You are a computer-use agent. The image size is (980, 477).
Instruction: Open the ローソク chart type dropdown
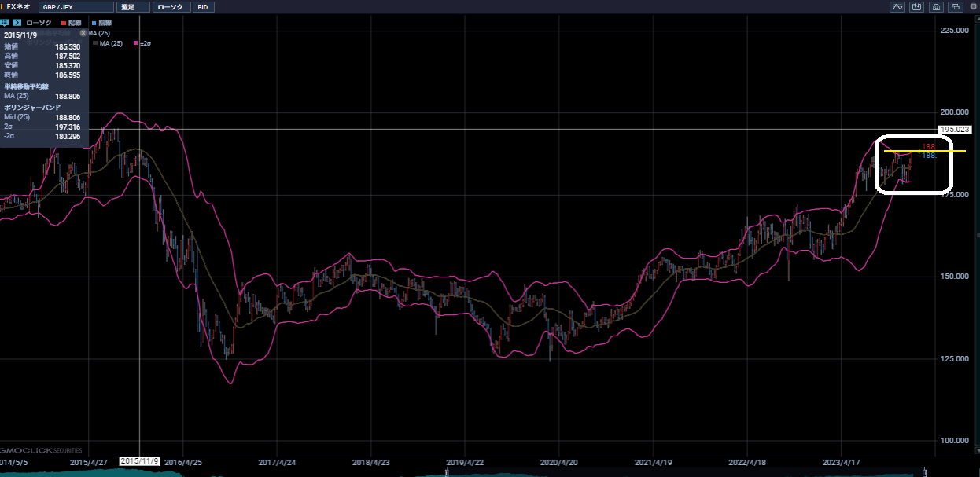(x=171, y=7)
